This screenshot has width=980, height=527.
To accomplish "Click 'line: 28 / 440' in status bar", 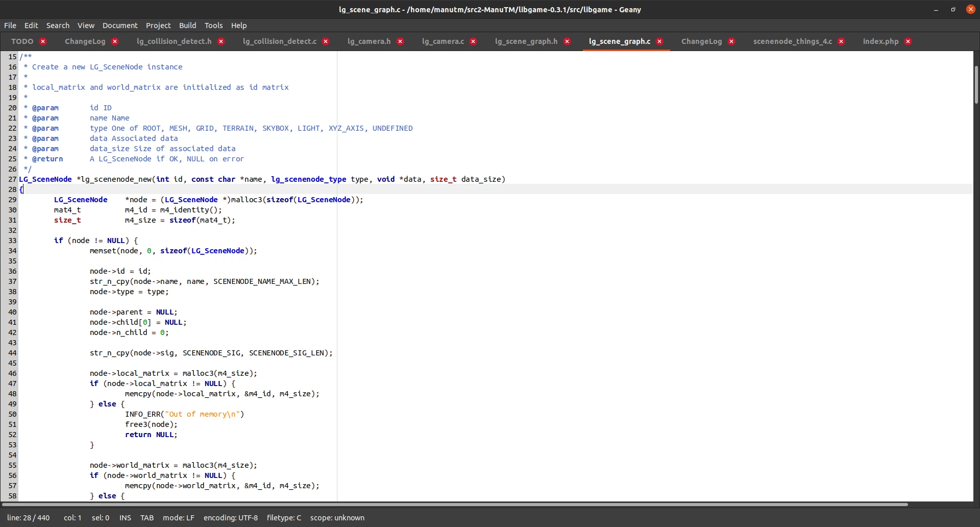I will (x=29, y=518).
